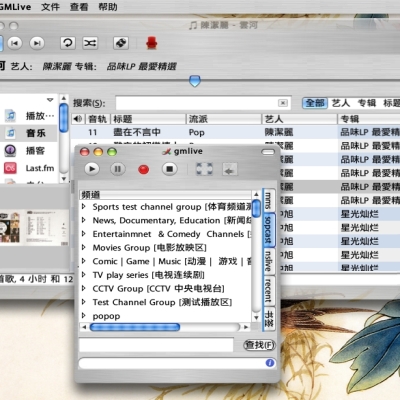Clear the search field with x icon
The image size is (400, 400).
(x=283, y=103)
